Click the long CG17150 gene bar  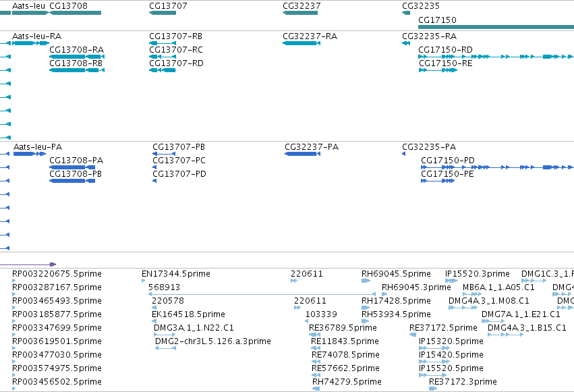click(496, 27)
